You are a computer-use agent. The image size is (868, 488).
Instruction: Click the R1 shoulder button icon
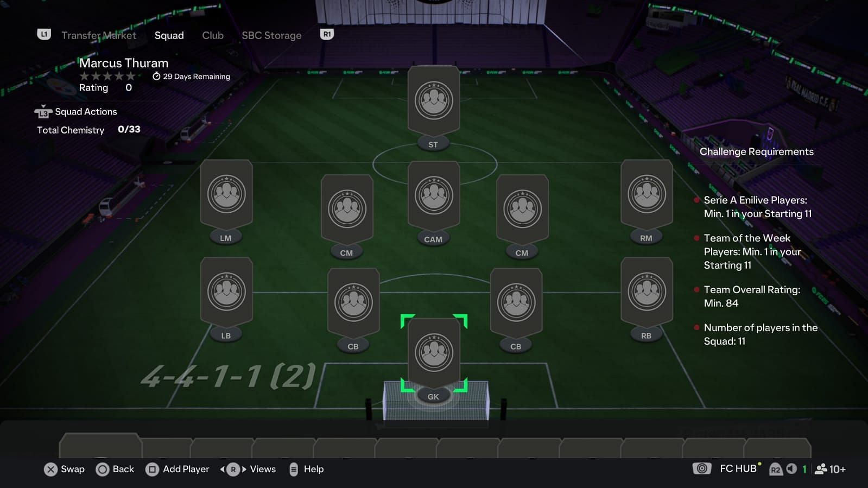point(327,34)
